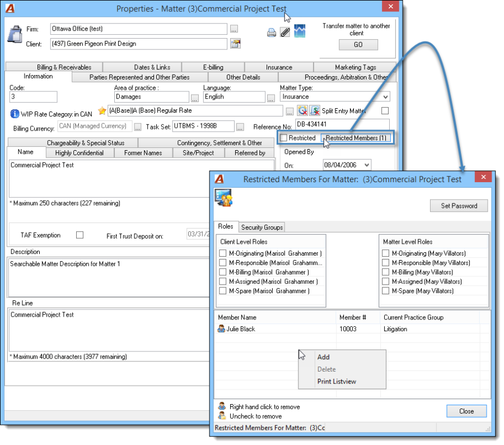The width and height of the screenshot is (504, 445).
Task: Click the print icon in Properties window
Action: tap(272, 33)
